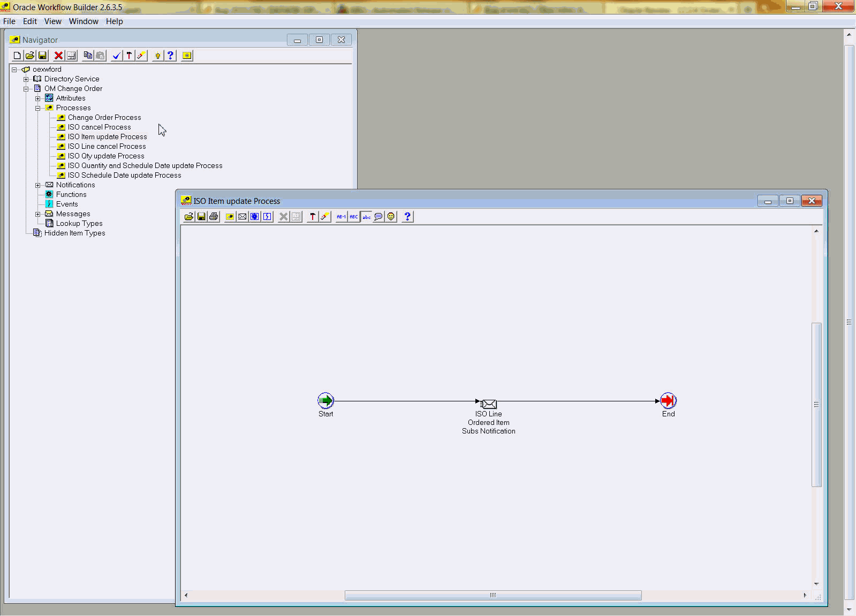
Task: Open the File menu
Action: pyautogui.click(x=9, y=21)
